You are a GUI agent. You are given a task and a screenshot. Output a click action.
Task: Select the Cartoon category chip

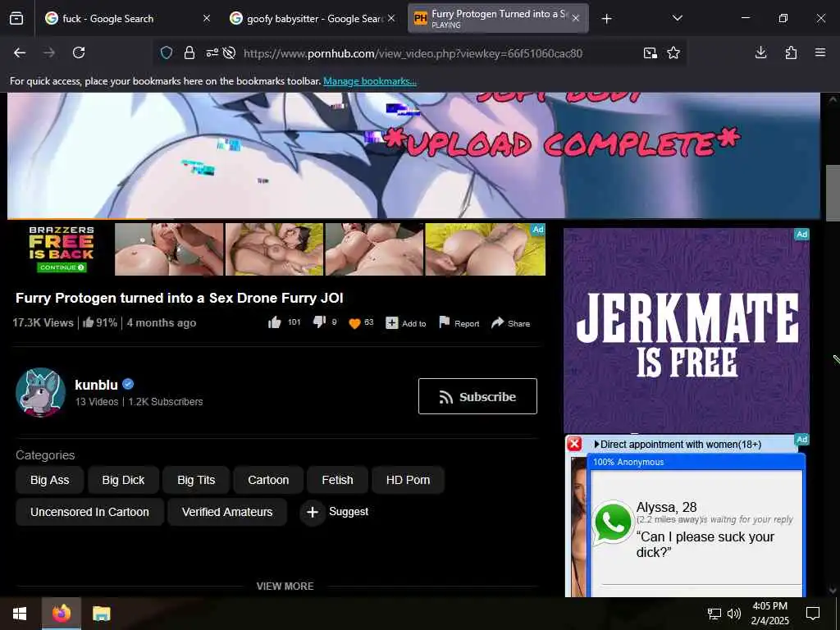coord(268,480)
